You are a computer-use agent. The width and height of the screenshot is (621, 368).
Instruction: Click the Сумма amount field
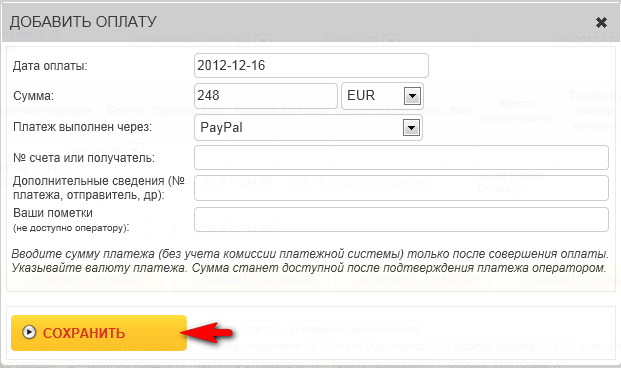pos(266,95)
